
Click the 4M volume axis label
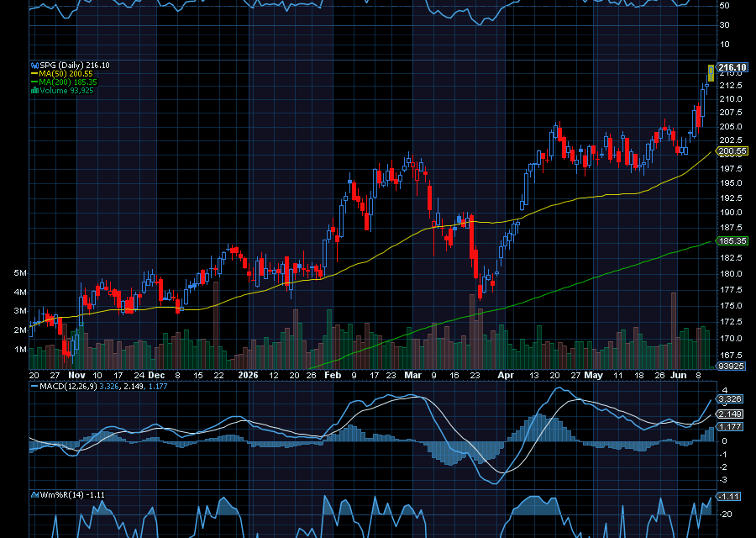click(x=20, y=292)
